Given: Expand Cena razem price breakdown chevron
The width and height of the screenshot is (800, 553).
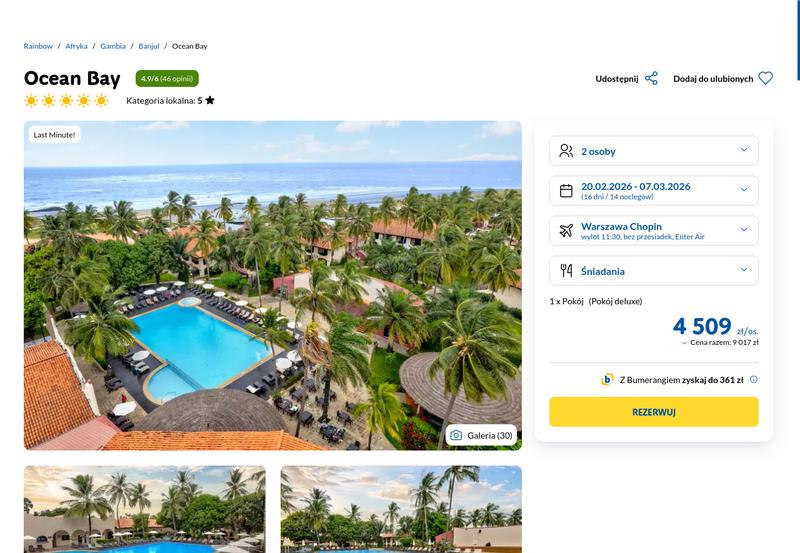Looking at the screenshot, I should tap(684, 343).
